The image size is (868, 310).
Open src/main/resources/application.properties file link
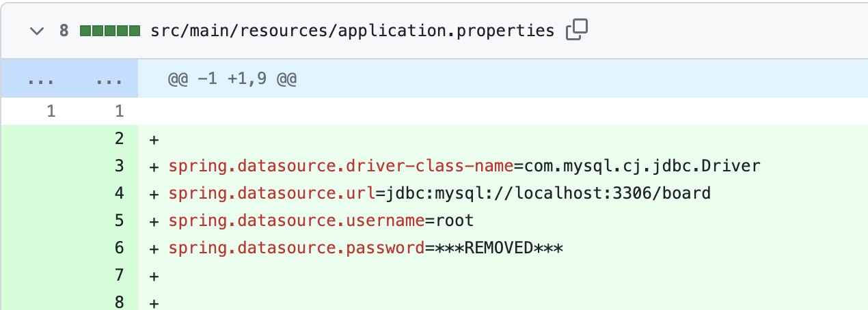(352, 31)
